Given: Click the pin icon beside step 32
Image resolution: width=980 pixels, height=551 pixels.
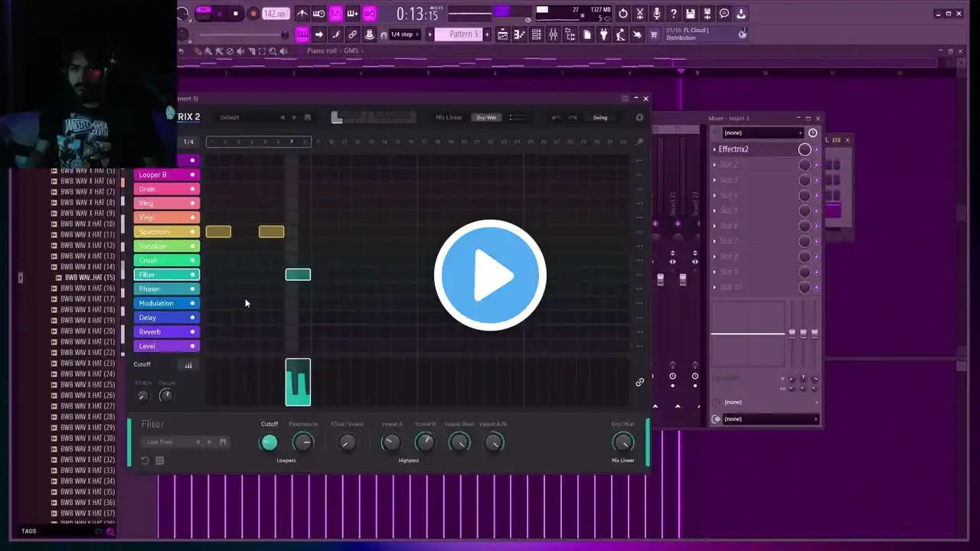Looking at the screenshot, I should [639, 142].
